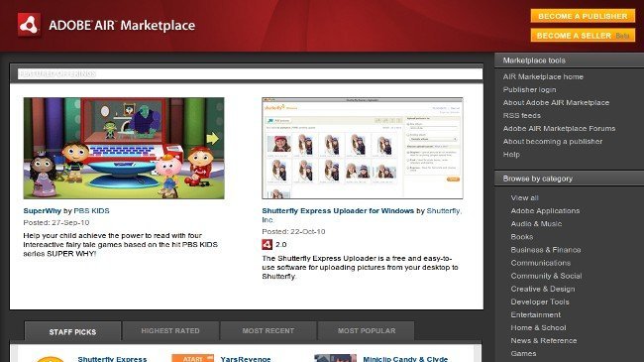Select the View all category
The width and height of the screenshot is (644, 362).
click(524, 198)
